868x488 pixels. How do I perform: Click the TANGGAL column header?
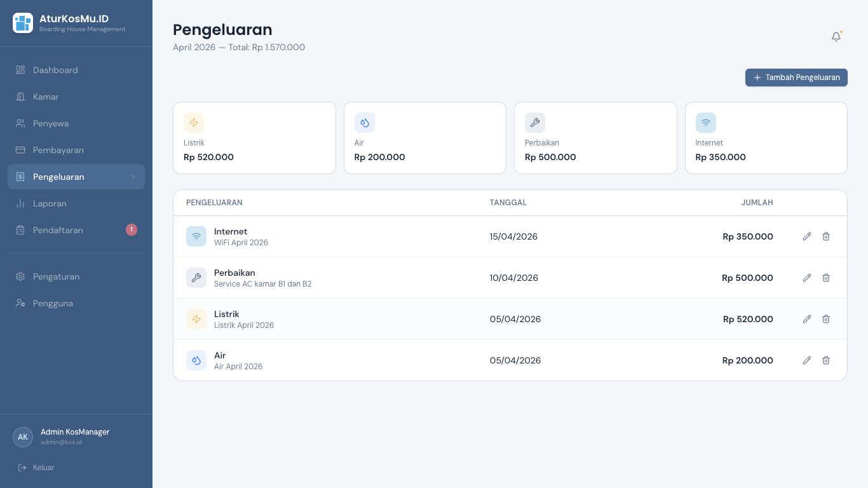coord(508,203)
